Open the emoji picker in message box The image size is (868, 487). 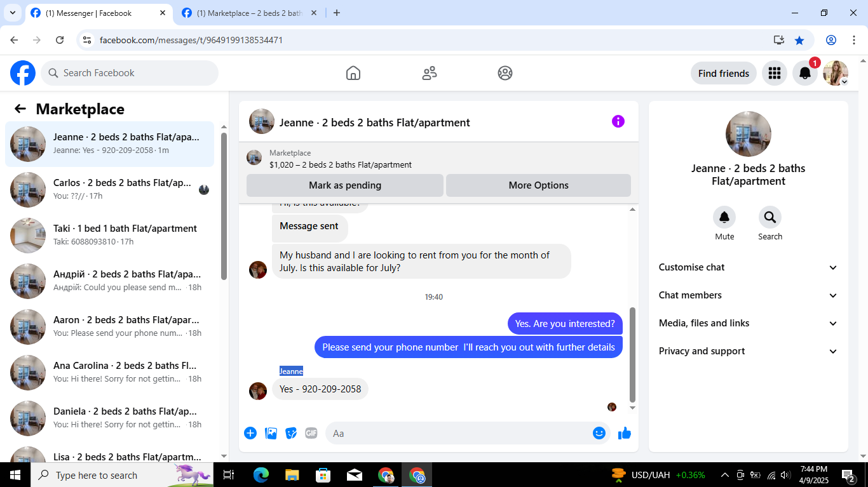tap(599, 433)
